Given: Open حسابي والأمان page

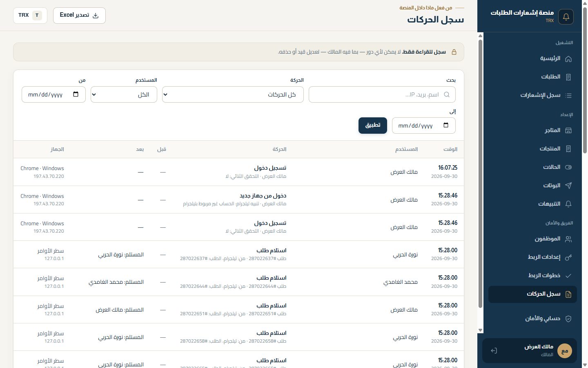Looking at the screenshot, I should coord(533,319).
